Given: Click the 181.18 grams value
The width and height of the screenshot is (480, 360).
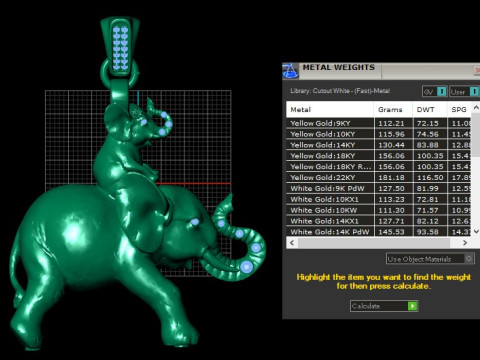Looking at the screenshot, I should click(x=391, y=178).
